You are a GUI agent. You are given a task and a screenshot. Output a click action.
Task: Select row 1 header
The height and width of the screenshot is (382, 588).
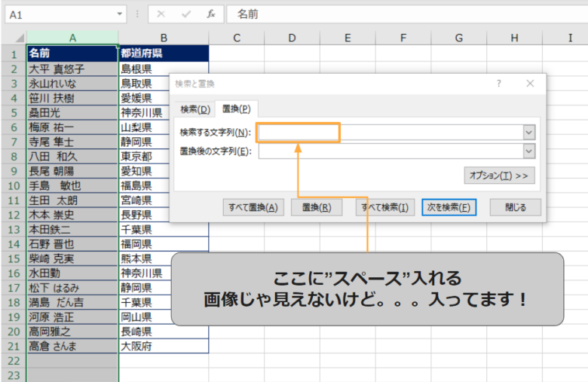pyautogui.click(x=14, y=54)
